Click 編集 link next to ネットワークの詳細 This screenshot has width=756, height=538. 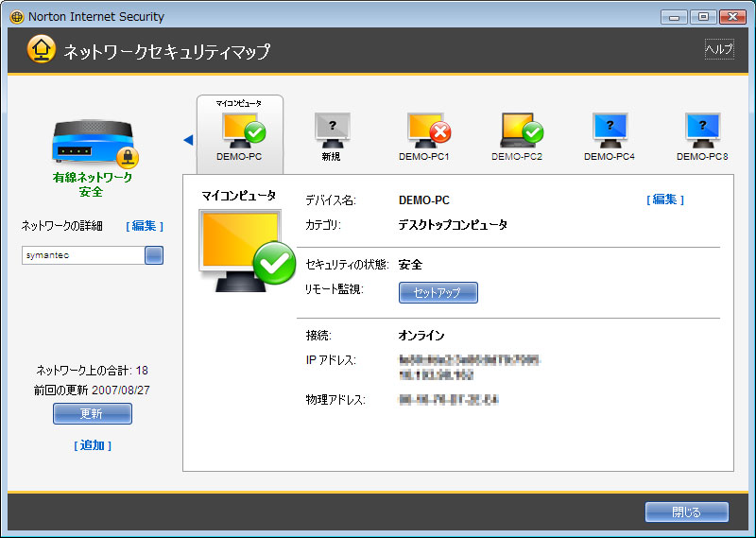(x=145, y=226)
